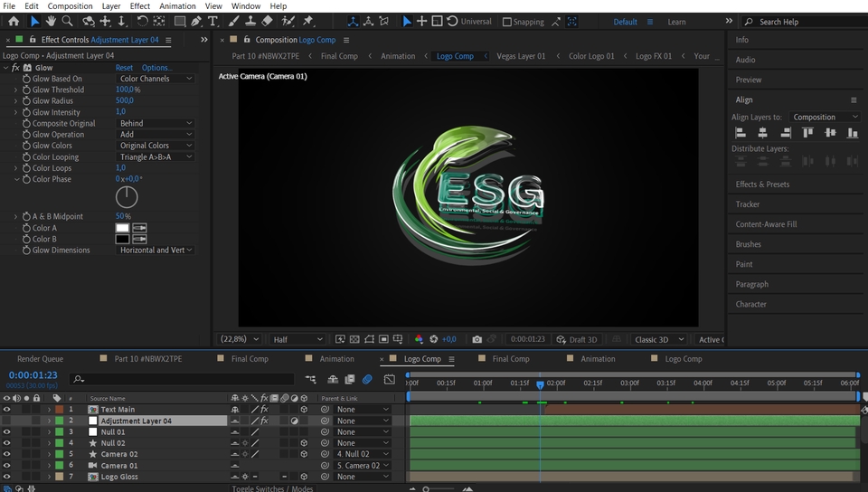Click Reset for the Glow effect
The width and height of the screenshot is (868, 492).
click(124, 68)
